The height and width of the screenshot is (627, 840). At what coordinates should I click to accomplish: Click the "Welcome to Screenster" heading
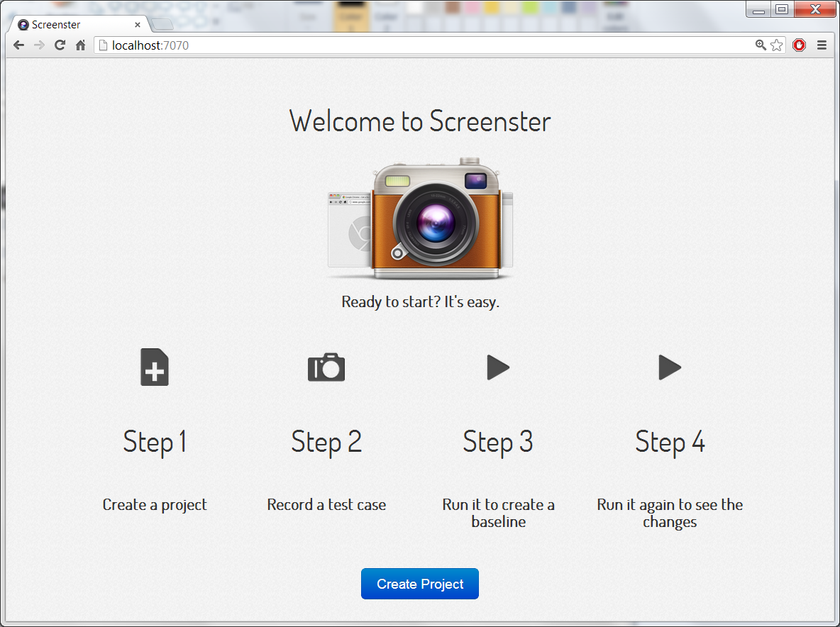(x=420, y=121)
